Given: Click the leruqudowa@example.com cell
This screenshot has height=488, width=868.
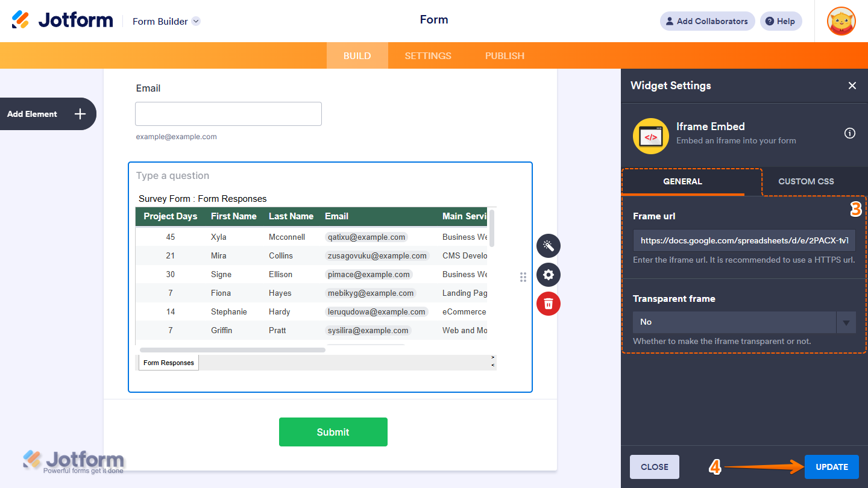Looking at the screenshot, I should click(x=377, y=312).
